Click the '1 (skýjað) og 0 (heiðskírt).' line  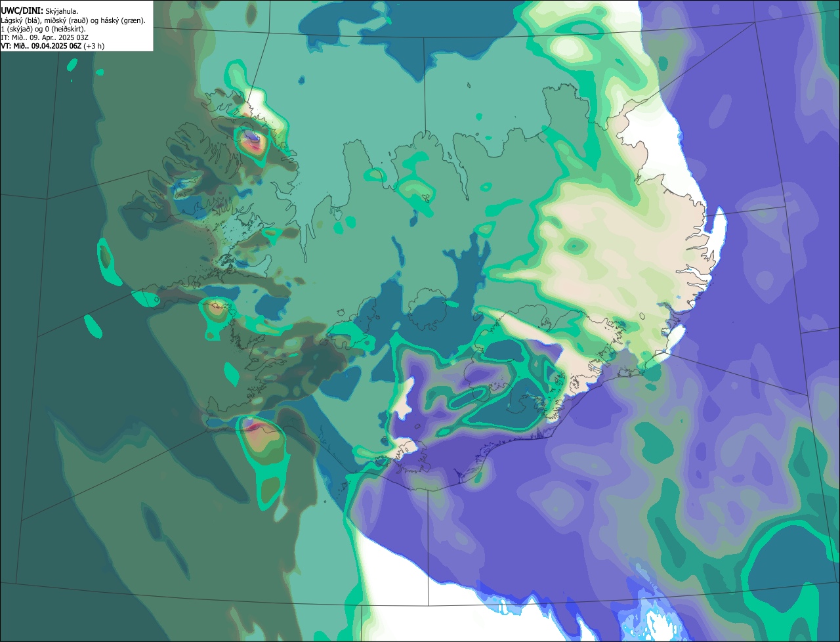43,29
